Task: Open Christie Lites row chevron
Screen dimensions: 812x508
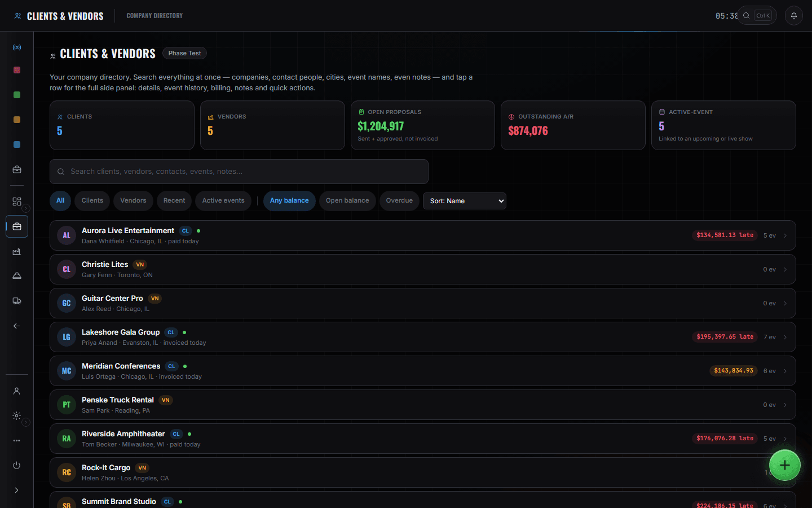Action: [x=785, y=269]
